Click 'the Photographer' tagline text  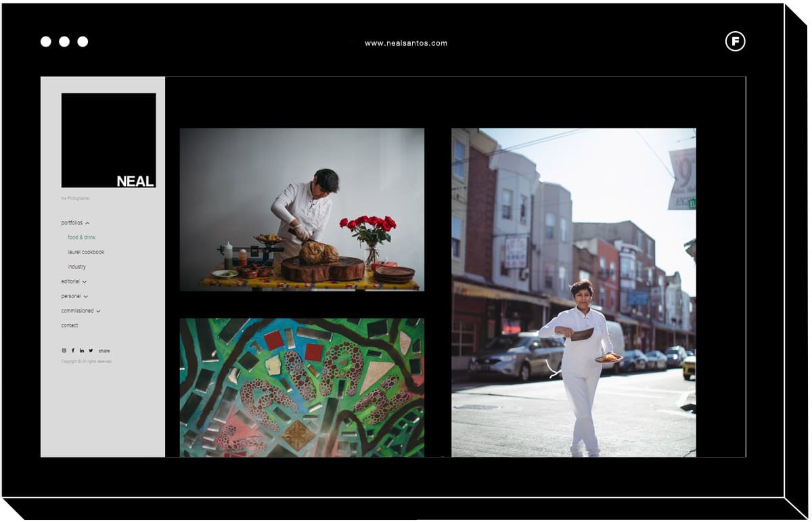75,198
